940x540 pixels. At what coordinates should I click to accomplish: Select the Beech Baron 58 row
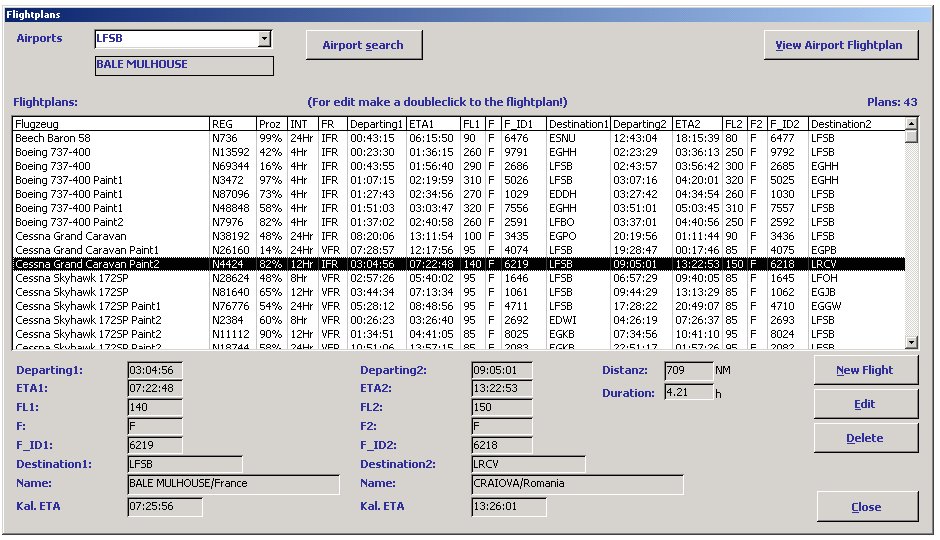click(459, 138)
